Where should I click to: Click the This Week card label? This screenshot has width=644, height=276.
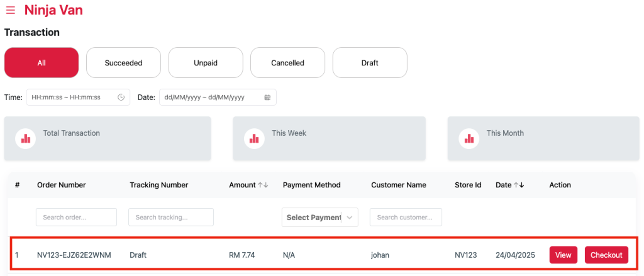pyautogui.click(x=289, y=133)
